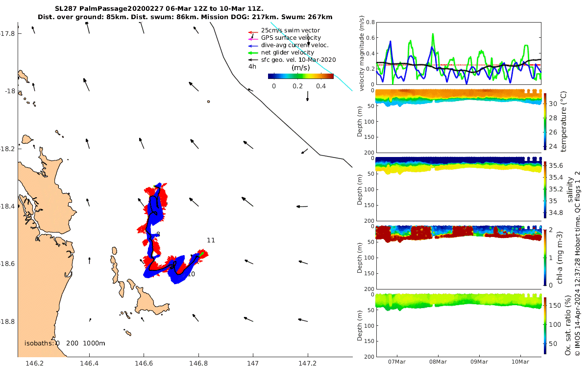Viewport: 588px width, 368px height.
Task: Click the isobaths legend text
Action: [65, 343]
